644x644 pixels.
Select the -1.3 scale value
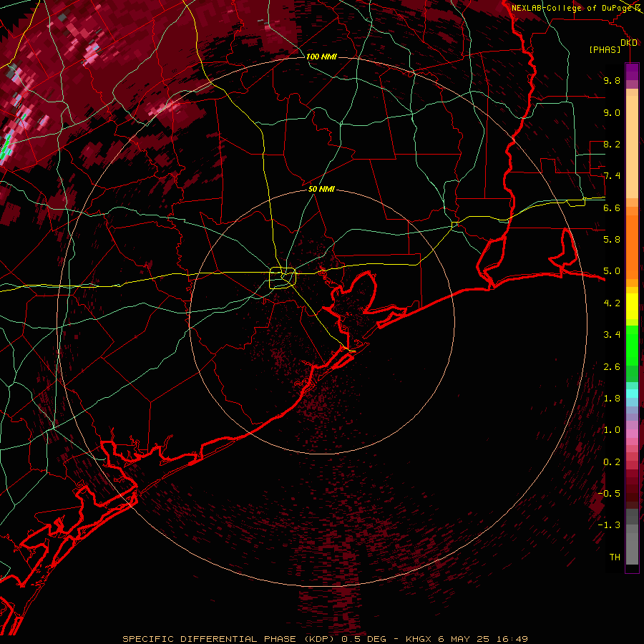click(x=609, y=525)
